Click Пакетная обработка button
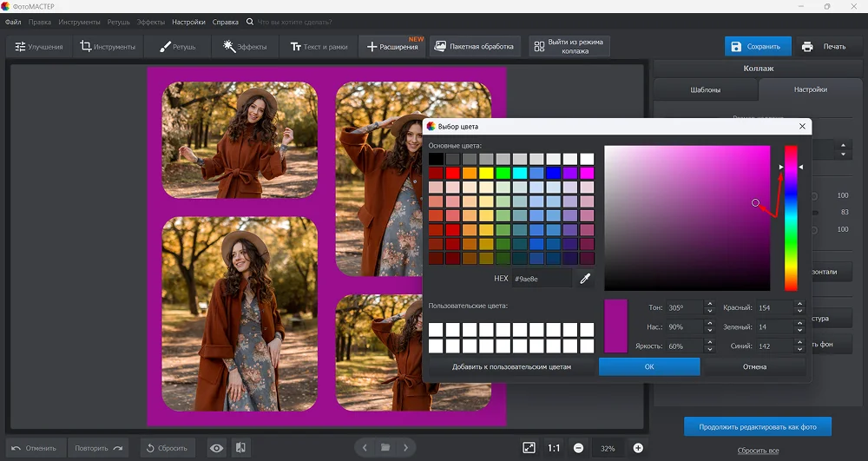 point(475,47)
